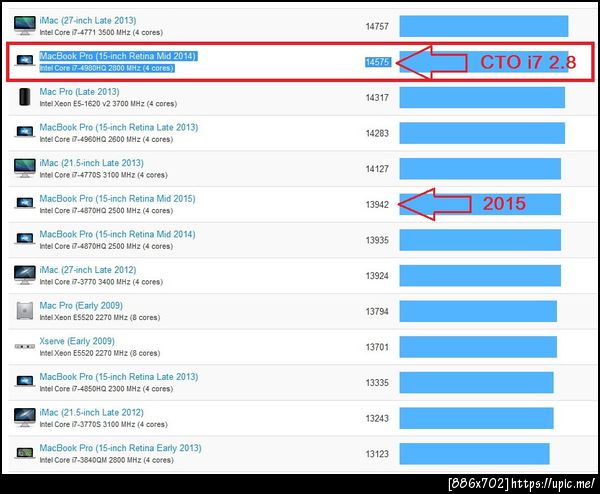This screenshot has width=600, height=494.
Task: Click the score value 13243
Action: tap(377, 418)
